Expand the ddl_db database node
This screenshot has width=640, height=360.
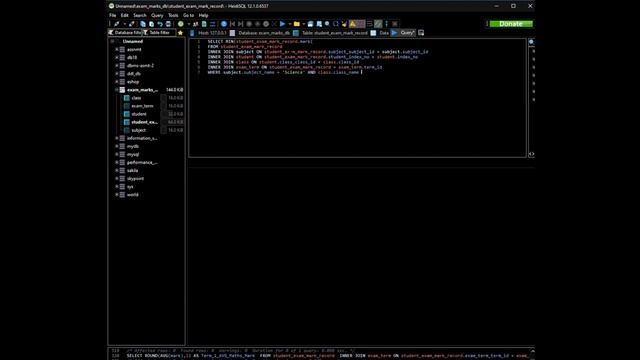(x=117, y=73)
